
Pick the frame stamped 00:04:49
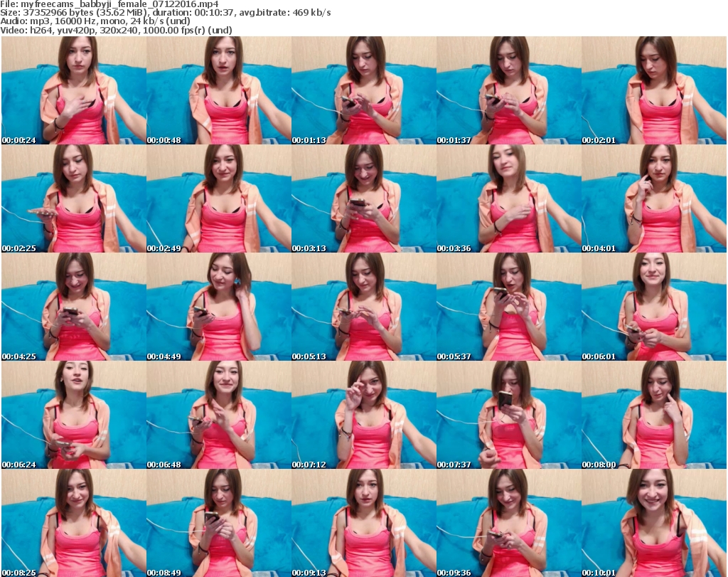(x=219, y=307)
